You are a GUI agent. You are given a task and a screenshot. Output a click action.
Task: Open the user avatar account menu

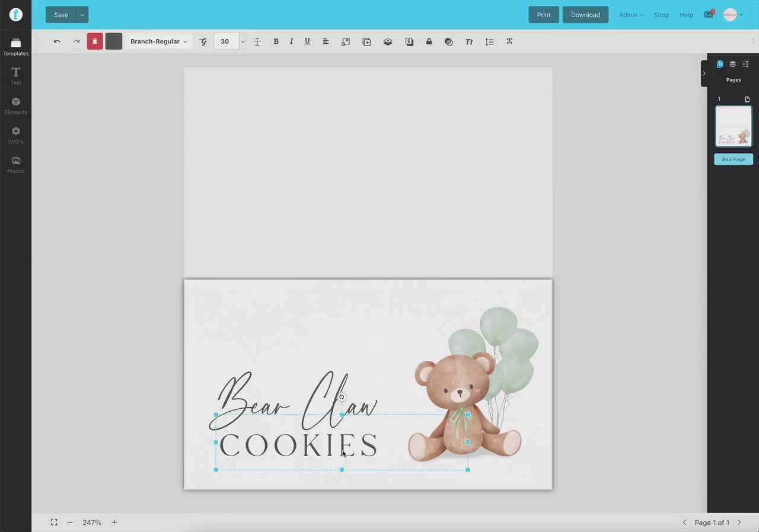[x=733, y=15]
